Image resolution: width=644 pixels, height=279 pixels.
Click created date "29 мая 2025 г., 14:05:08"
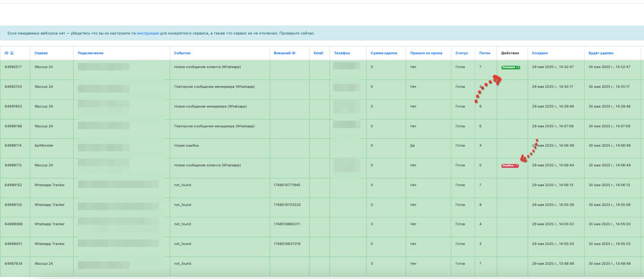(x=553, y=205)
